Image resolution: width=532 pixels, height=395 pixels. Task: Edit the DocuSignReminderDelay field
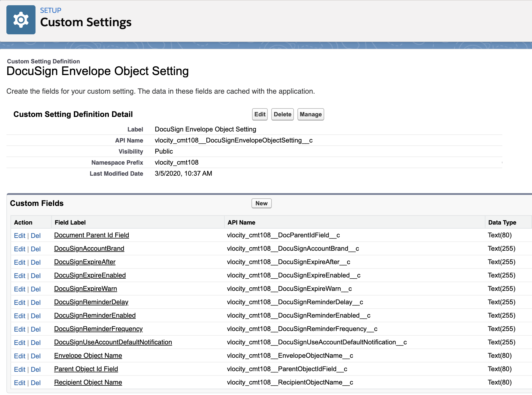pyautogui.click(x=19, y=303)
